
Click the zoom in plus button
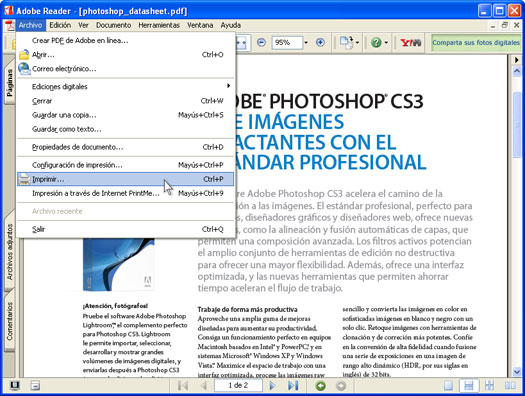(320, 42)
